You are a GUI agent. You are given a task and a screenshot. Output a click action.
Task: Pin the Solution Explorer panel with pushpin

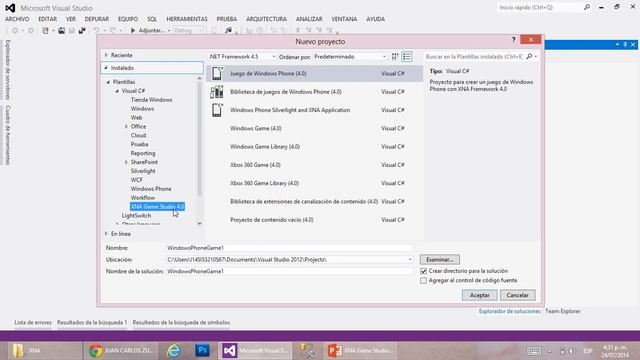point(625,44)
